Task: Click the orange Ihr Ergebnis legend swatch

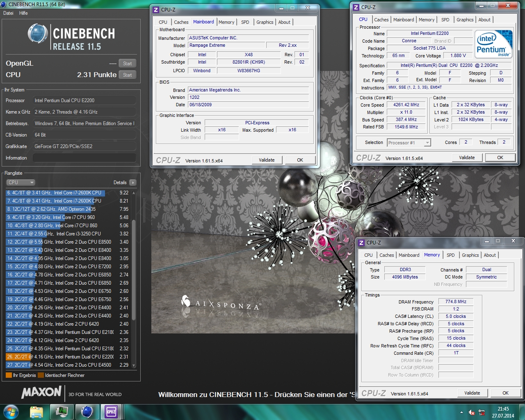Action: (x=9, y=375)
